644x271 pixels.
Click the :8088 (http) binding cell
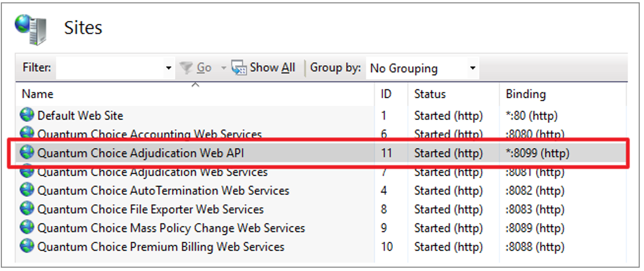[535, 247]
